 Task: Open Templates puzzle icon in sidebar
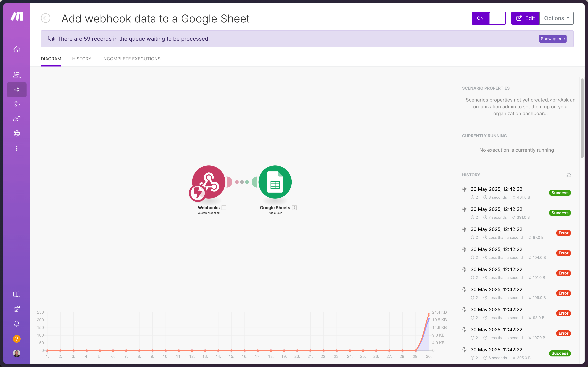click(x=17, y=104)
